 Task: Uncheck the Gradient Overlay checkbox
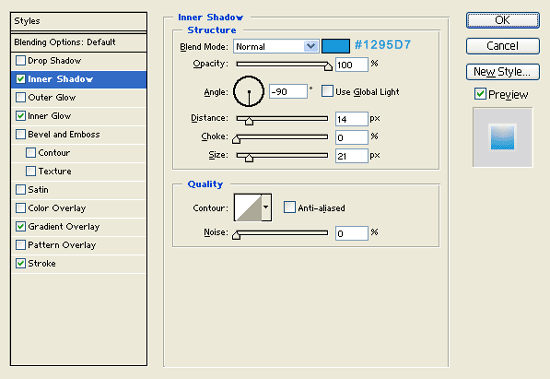21,226
